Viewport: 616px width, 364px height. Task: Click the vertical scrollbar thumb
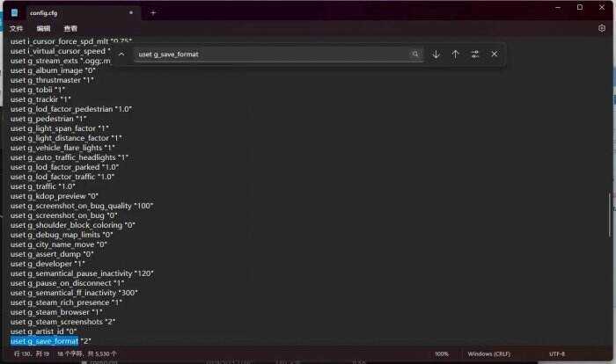[x=610, y=215]
